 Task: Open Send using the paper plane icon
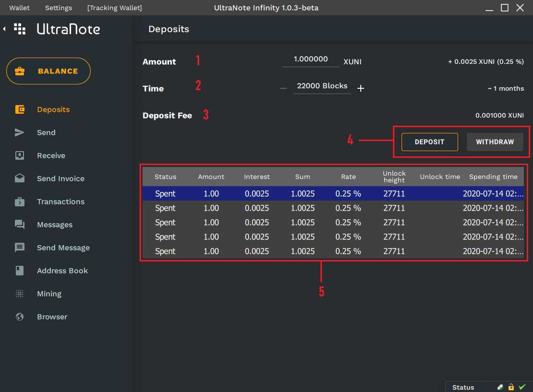coord(20,132)
